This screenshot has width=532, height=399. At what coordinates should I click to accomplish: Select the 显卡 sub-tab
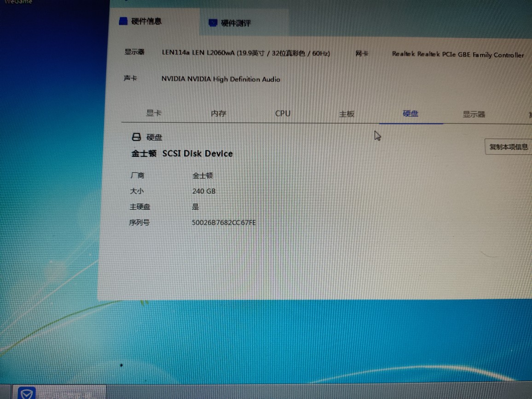[154, 113]
